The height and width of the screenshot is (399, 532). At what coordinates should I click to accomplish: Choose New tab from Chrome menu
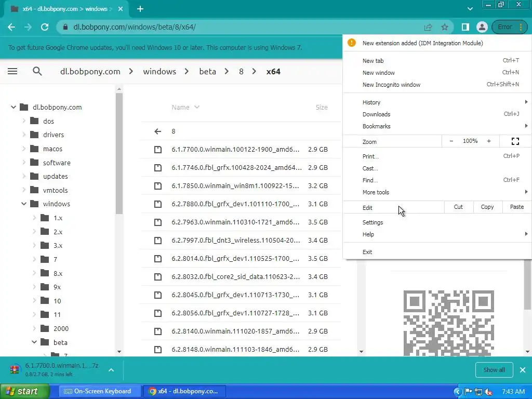(x=437, y=61)
